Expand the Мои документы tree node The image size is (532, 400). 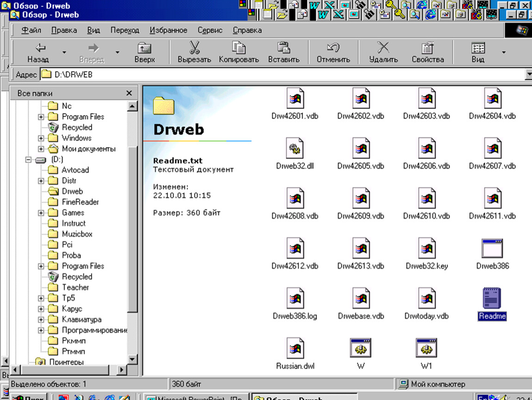[x=41, y=149]
